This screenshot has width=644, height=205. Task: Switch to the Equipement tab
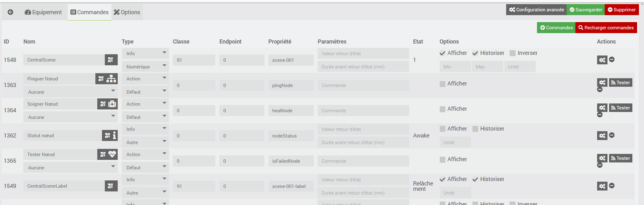43,12
